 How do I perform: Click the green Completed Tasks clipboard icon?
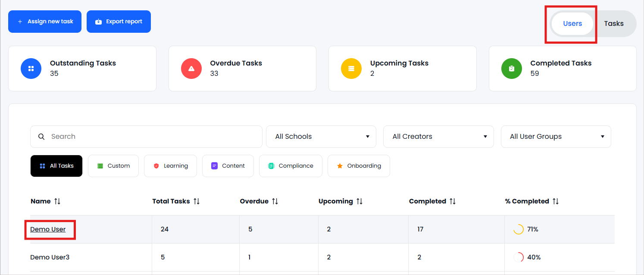(512, 69)
